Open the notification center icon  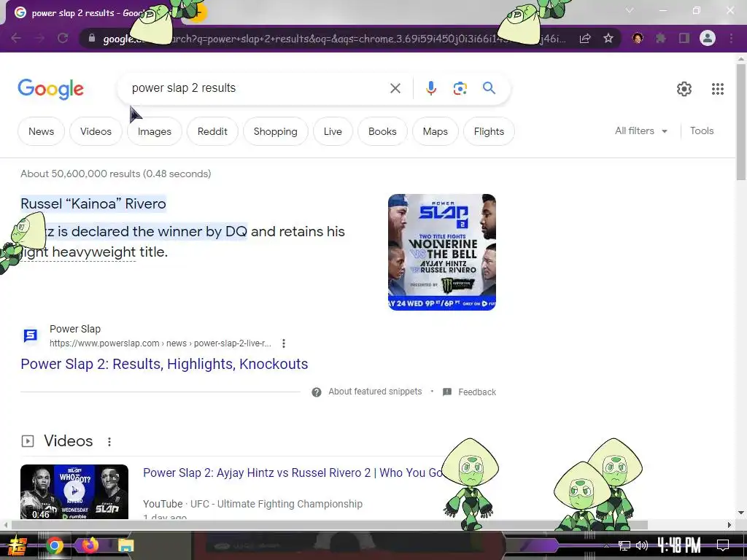(723, 545)
